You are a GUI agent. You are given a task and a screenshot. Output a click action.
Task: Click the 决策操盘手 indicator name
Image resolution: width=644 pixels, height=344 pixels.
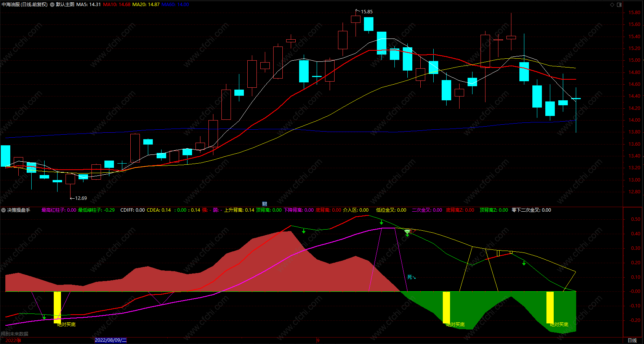19,210
